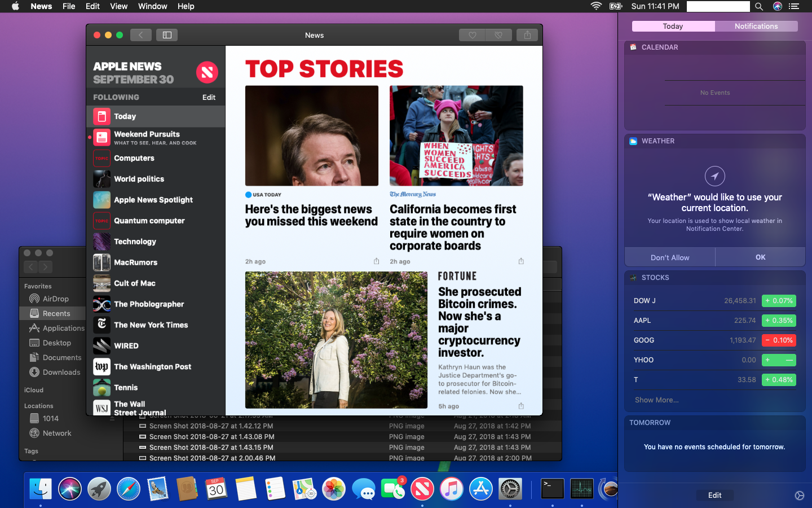This screenshot has width=812, height=508.
Task: Open the women protest story thumbnail
Action: pyautogui.click(x=456, y=135)
